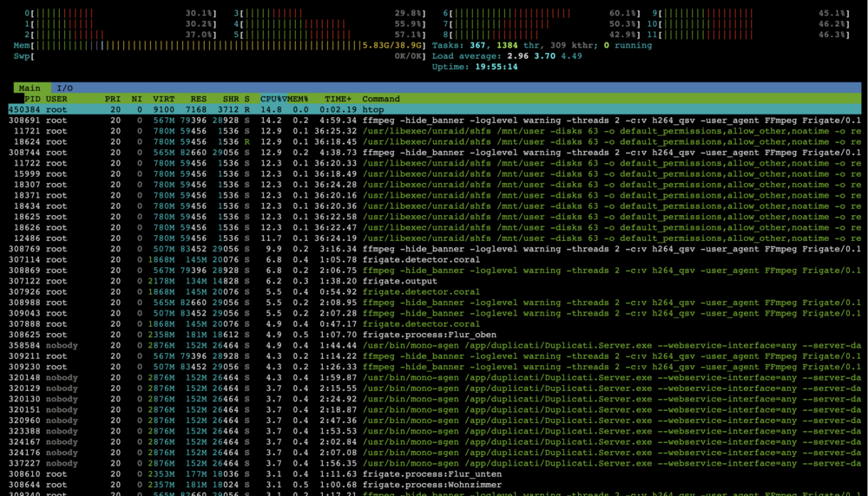Select frigate.detector.coral process PID 307926
The width and height of the screenshot is (868, 496).
pyautogui.click(x=435, y=292)
